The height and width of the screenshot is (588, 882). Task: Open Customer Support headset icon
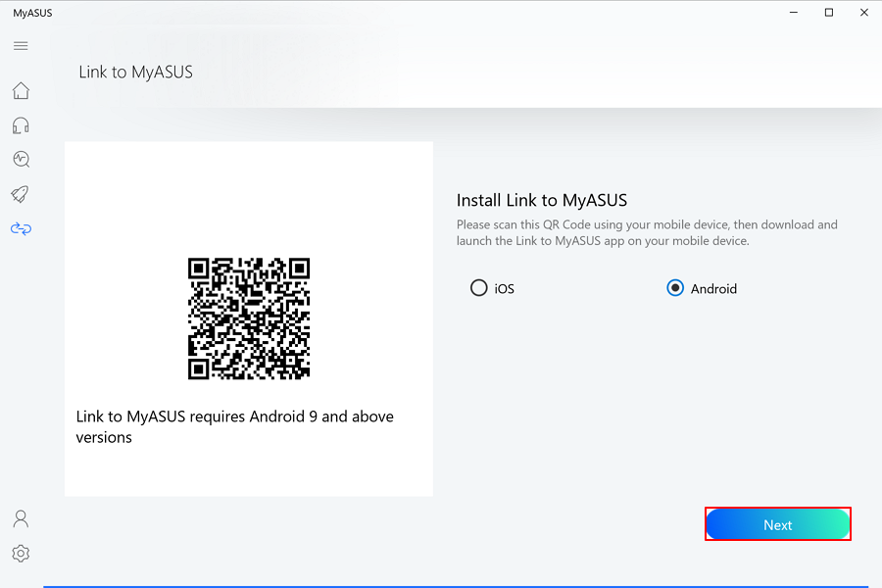[21, 125]
